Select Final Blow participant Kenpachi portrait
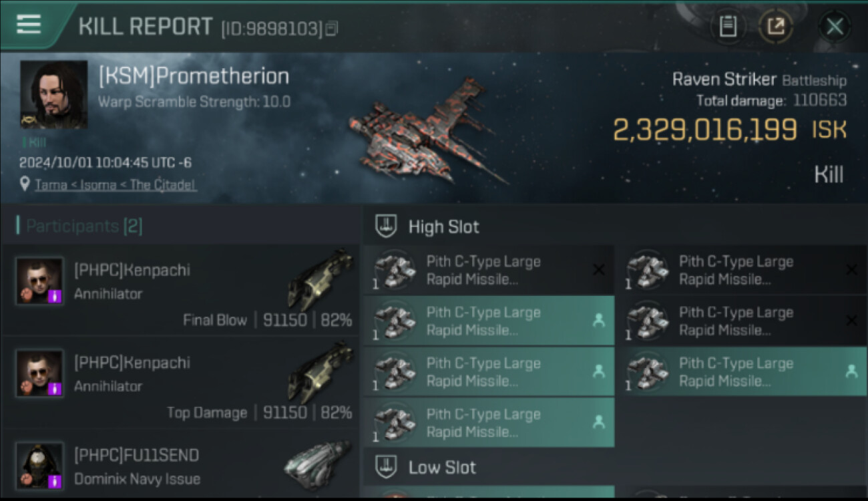Viewport: 868px width, 501px height. [x=40, y=281]
